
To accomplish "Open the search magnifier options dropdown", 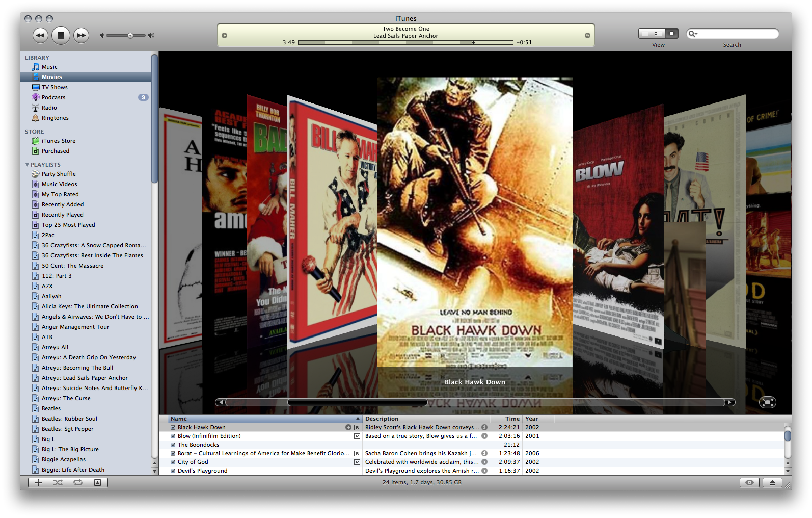I will (x=693, y=34).
